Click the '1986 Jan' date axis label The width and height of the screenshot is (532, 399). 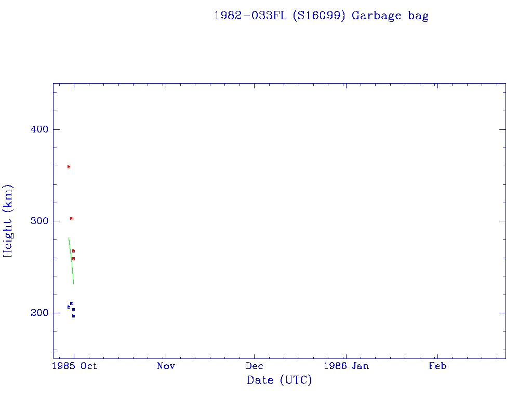pos(346,366)
